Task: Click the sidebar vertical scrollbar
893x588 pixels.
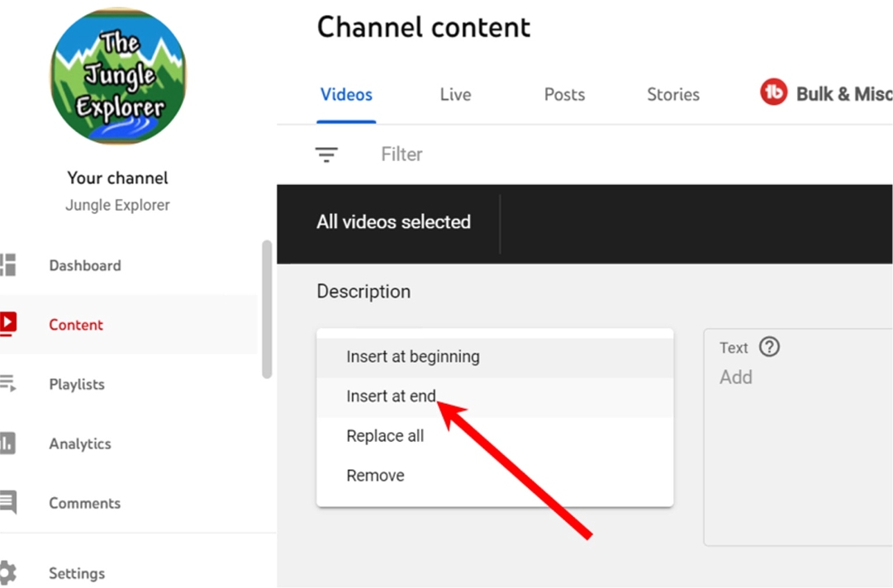Action: 267,309
